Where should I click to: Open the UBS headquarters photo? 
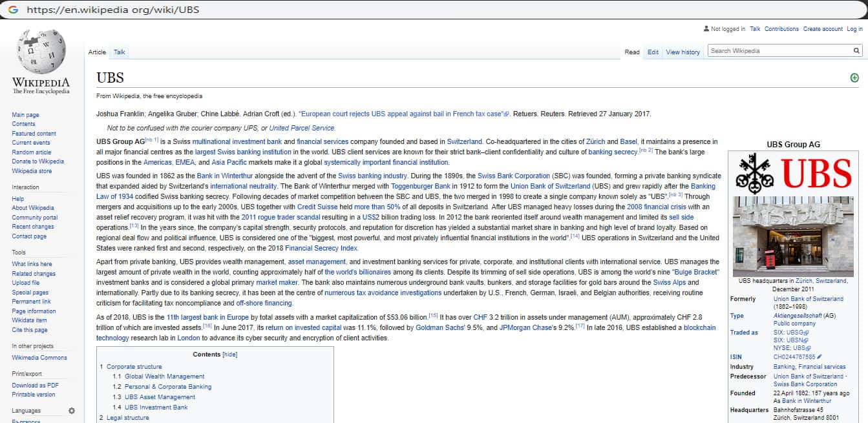[793, 236]
